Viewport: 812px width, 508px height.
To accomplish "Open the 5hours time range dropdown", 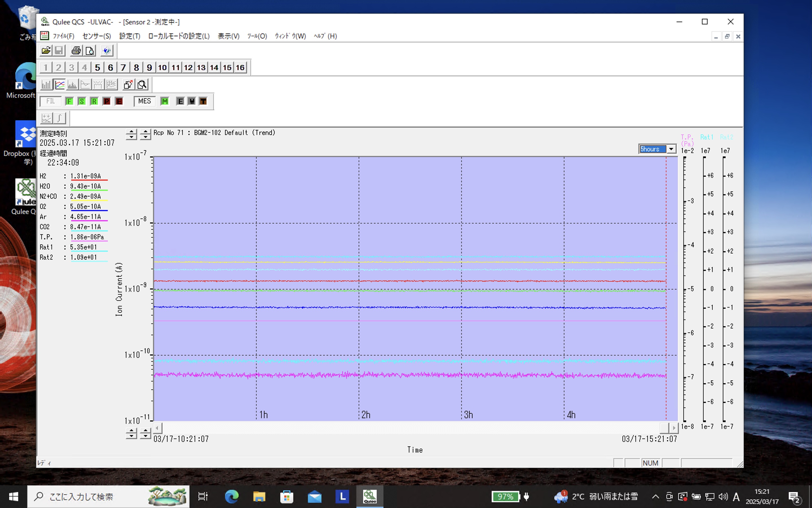I will 671,149.
